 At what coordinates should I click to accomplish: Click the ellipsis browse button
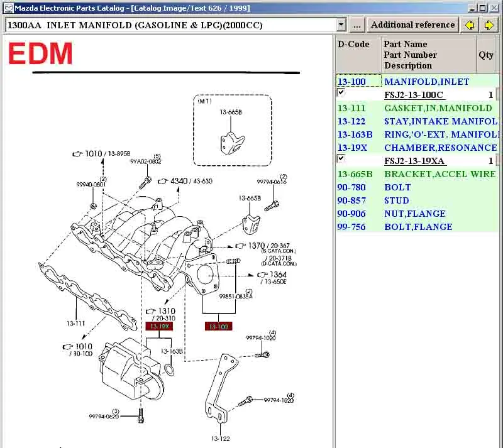(x=357, y=25)
